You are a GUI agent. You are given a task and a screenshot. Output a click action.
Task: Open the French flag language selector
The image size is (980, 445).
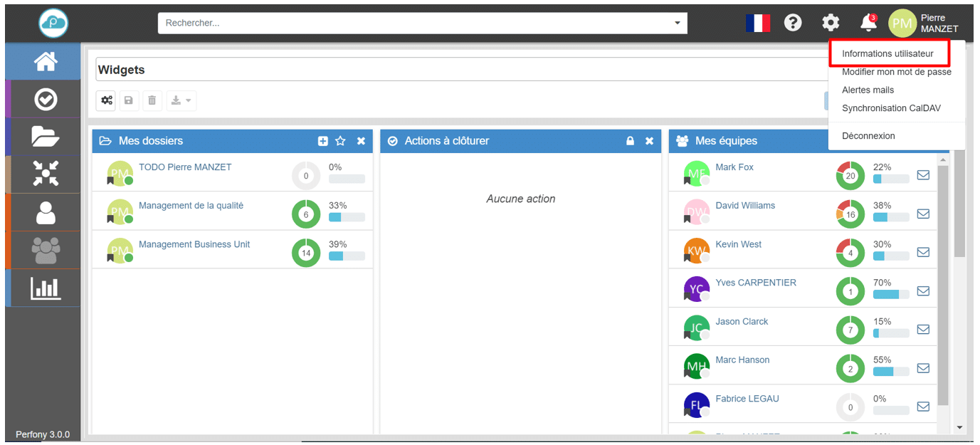coord(758,23)
